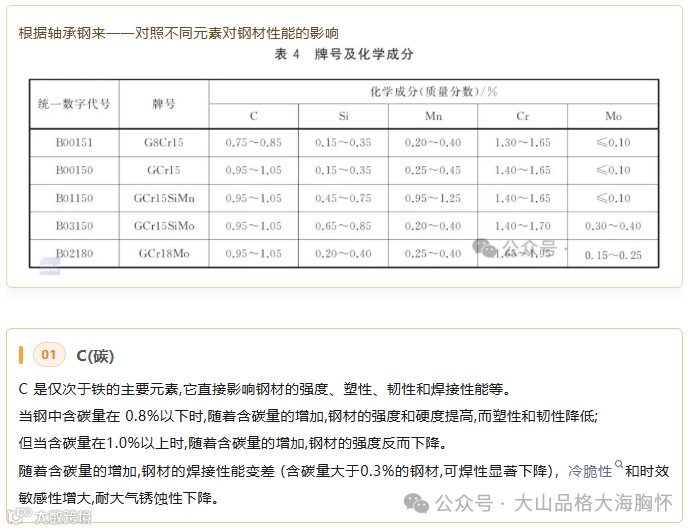This screenshot has width=695, height=531.
Task: Click Mn value 0.25~0.45 for GCr15
Action: (433, 170)
